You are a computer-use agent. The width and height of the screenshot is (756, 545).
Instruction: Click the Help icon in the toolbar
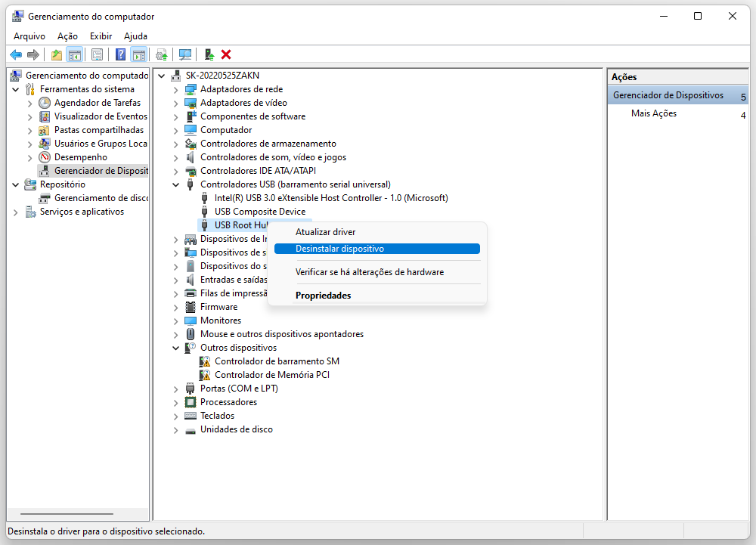coord(121,54)
